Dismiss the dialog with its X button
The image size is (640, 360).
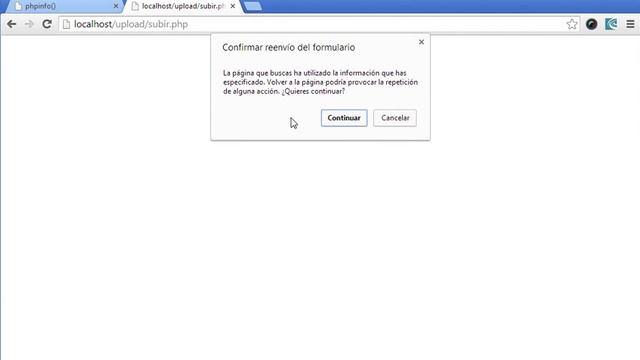(421, 42)
